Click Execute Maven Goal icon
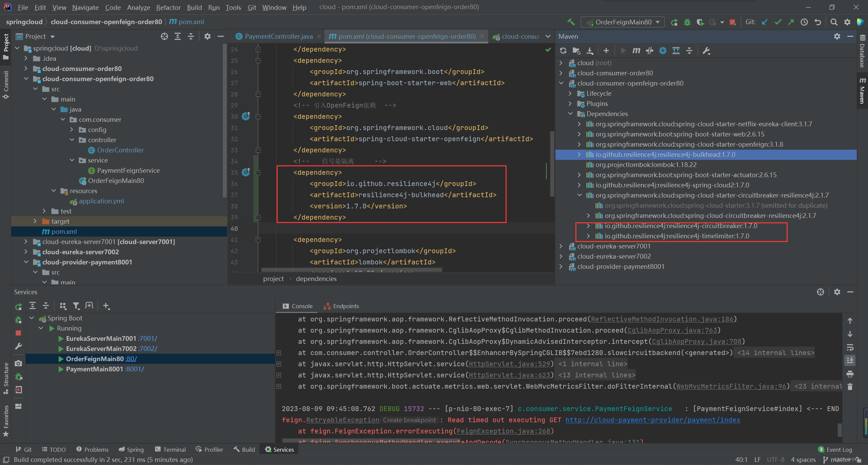The image size is (868, 465). coord(636,51)
